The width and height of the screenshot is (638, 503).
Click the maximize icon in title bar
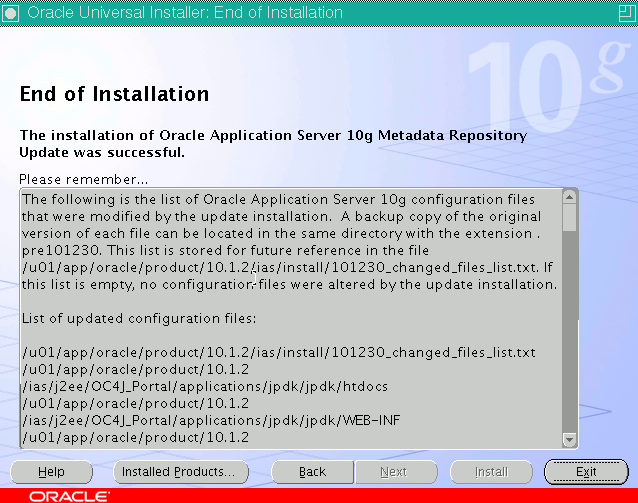[x=627, y=13]
